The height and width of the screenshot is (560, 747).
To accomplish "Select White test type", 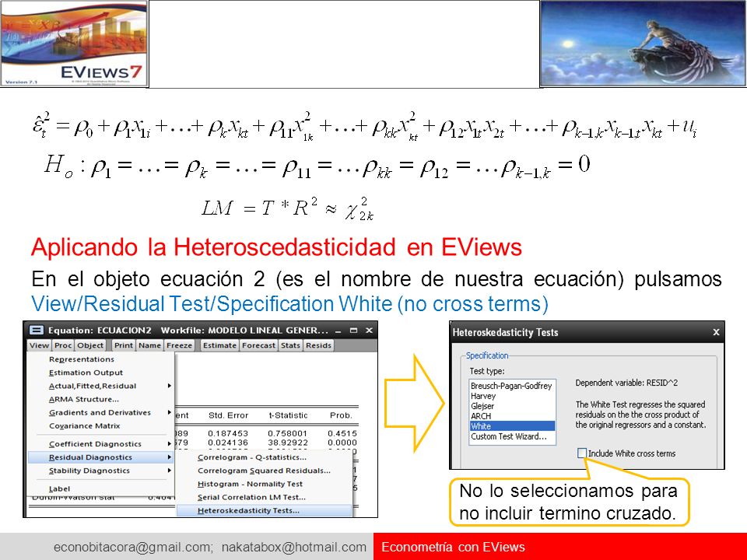I will click(512, 425).
